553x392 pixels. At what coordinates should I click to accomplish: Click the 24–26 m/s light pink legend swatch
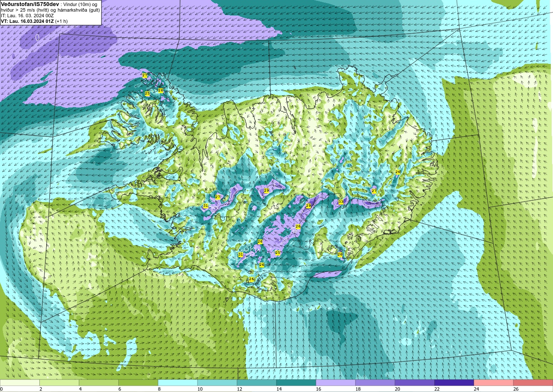[494, 383]
